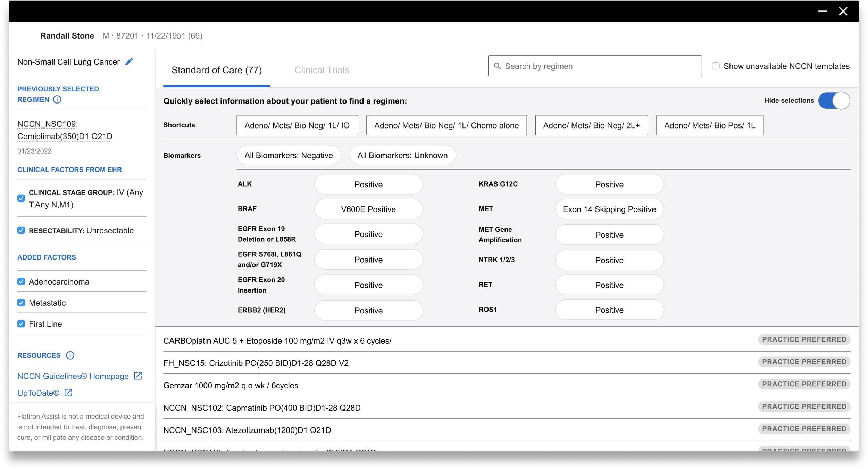Minimize the Flatiron Assist window

(822, 11)
